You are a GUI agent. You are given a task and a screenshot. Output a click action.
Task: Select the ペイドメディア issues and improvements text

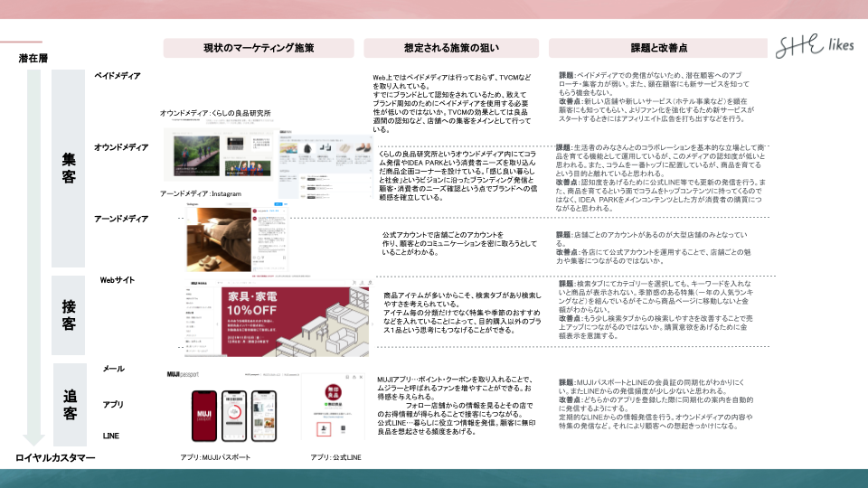coord(656,97)
